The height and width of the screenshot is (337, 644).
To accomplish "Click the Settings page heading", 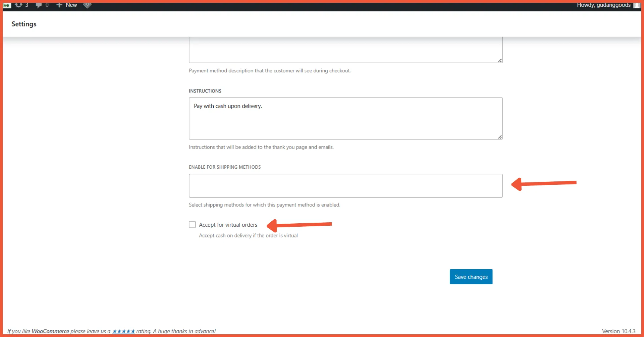I will click(24, 24).
